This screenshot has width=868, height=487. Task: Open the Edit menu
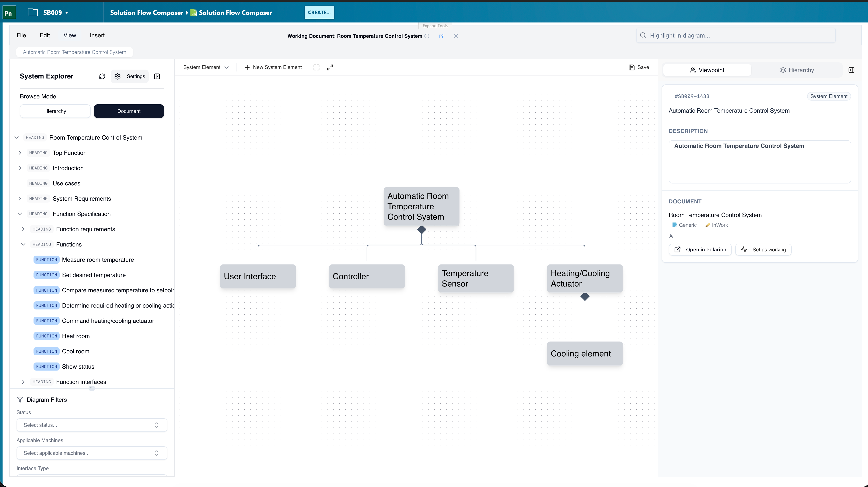coord(45,35)
